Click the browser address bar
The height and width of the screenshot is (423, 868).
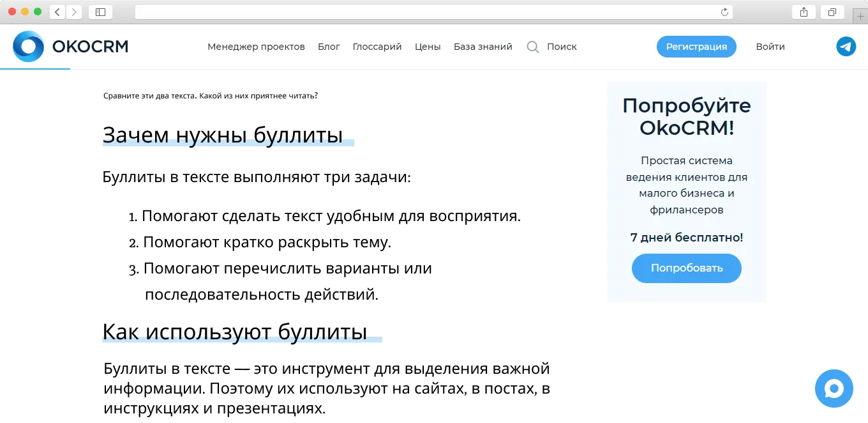click(434, 12)
